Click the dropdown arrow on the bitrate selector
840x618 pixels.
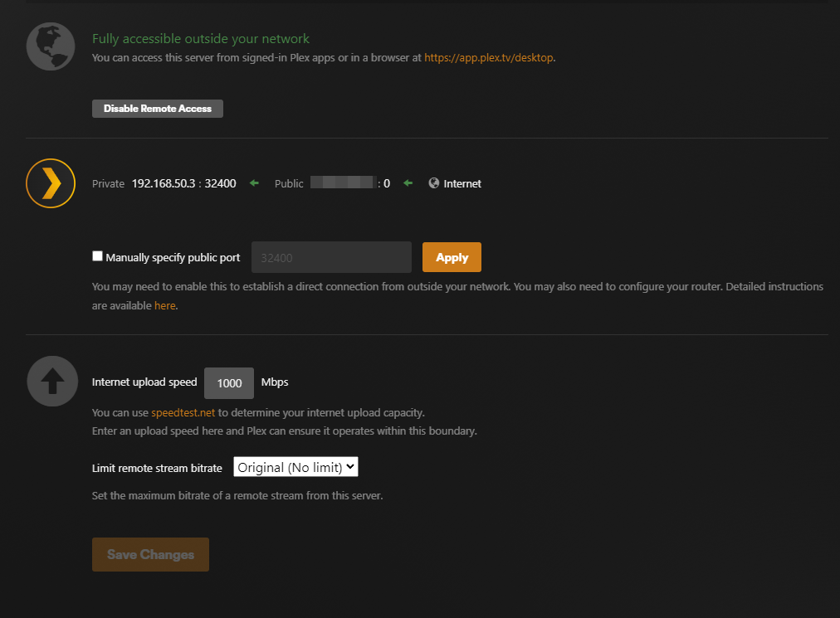coord(349,466)
